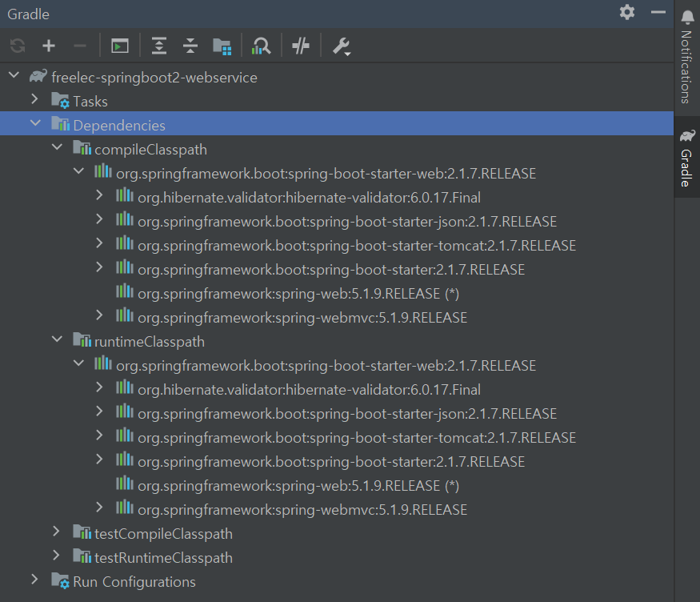The image size is (700, 602).
Task: Expand hibernate-validator under compileClasspath
Action: [x=99, y=195]
